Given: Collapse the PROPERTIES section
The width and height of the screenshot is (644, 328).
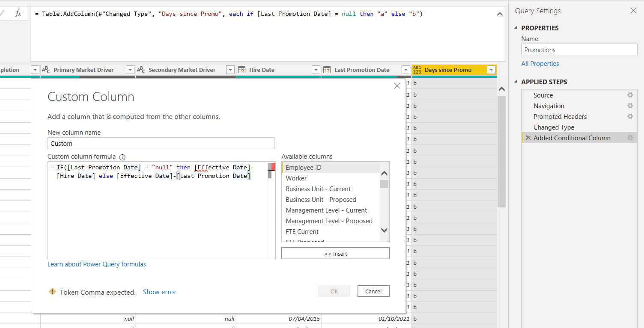Looking at the screenshot, I should pyautogui.click(x=515, y=28).
